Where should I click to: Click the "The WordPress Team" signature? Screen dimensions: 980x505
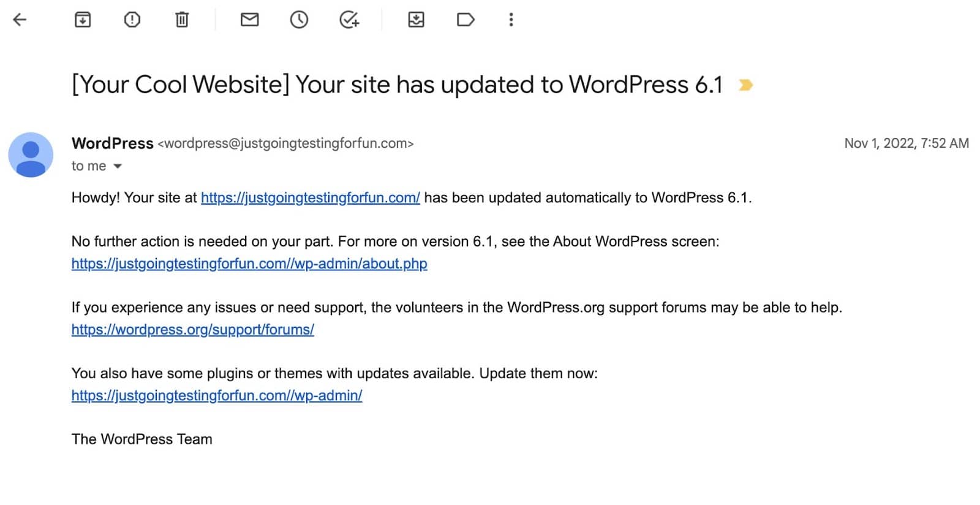point(142,439)
